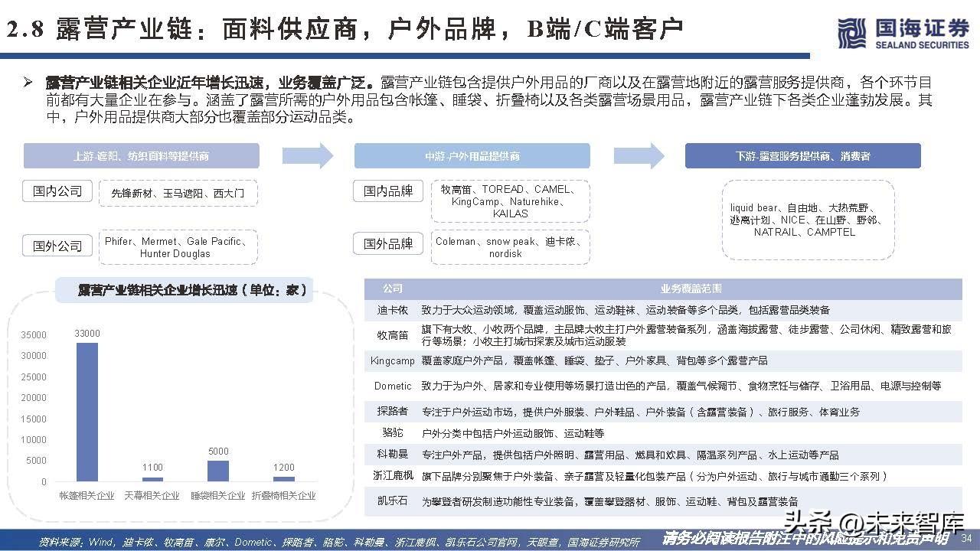Select the '科勒曼' table cell
This screenshot has width=980, height=551.
(x=393, y=455)
